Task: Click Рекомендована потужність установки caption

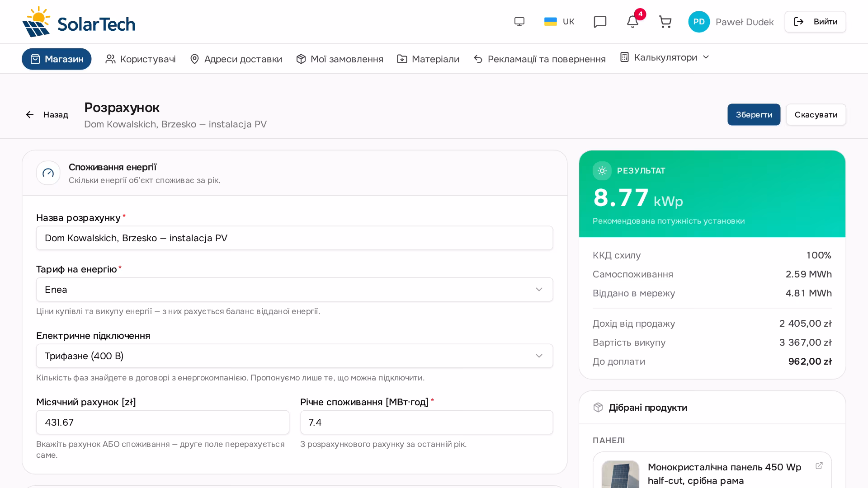Action: coord(669,221)
